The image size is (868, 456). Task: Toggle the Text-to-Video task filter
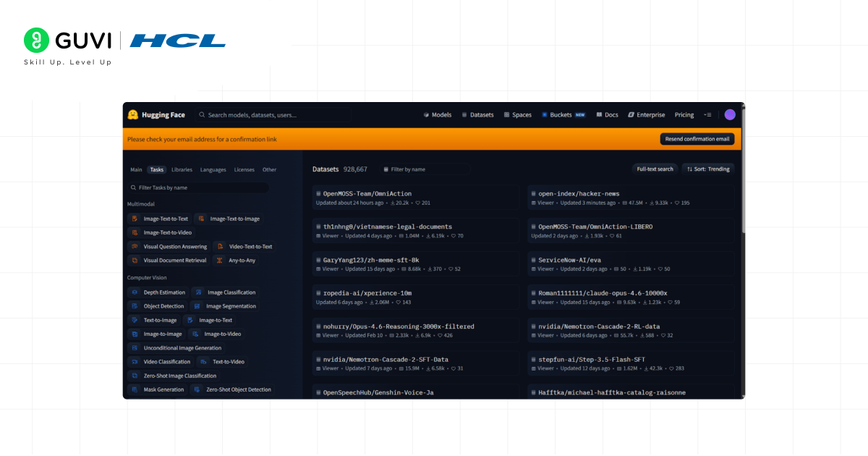pos(222,361)
